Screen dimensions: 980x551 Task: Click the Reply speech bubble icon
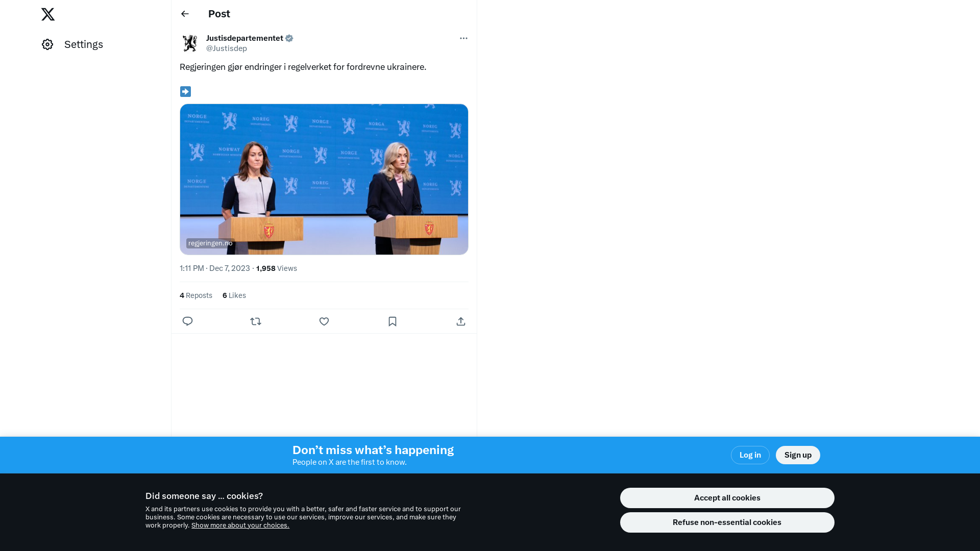coord(187,321)
